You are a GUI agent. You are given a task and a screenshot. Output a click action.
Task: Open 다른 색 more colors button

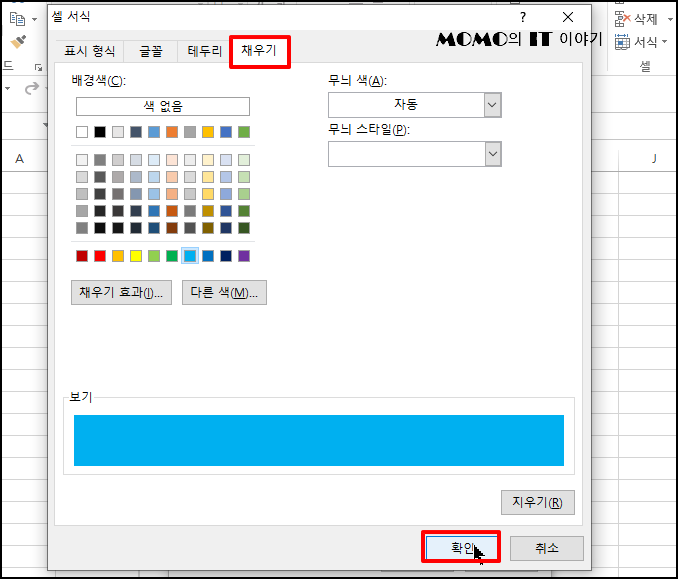click(224, 292)
